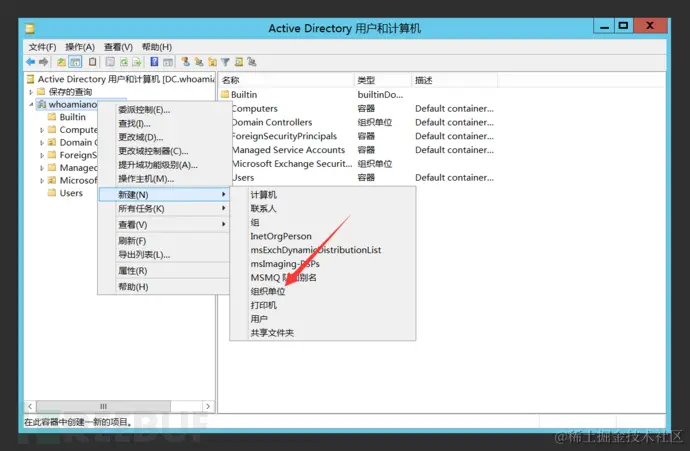
Task: Choose 提升域功能级别(A)... context entry
Action: click(163, 165)
